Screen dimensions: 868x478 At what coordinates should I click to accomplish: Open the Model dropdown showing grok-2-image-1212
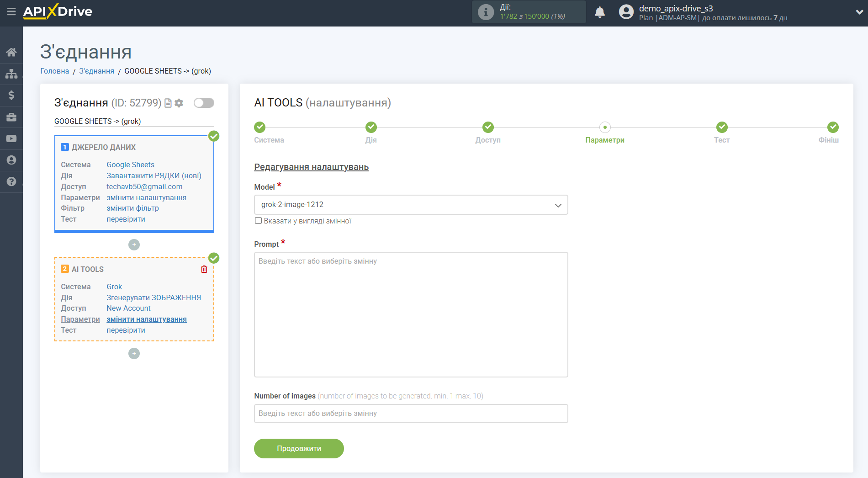pos(410,205)
